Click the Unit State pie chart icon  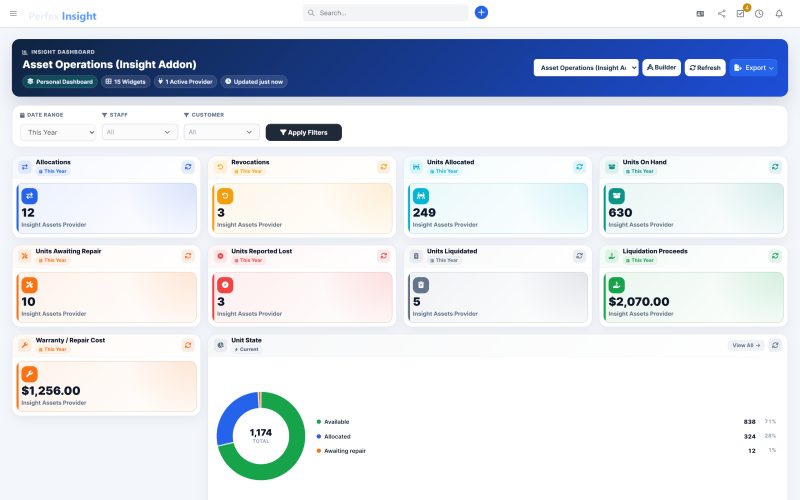pos(220,345)
